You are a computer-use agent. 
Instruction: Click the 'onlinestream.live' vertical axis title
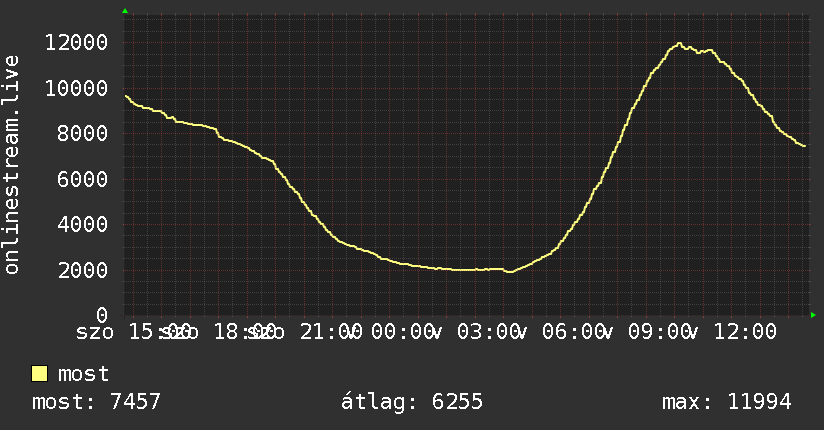click(x=11, y=165)
